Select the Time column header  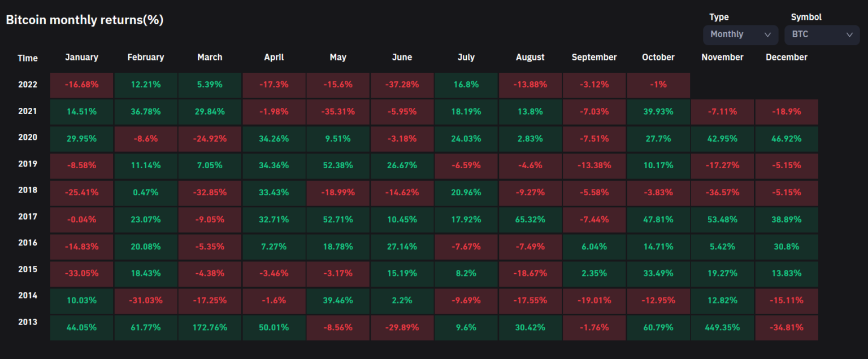28,58
